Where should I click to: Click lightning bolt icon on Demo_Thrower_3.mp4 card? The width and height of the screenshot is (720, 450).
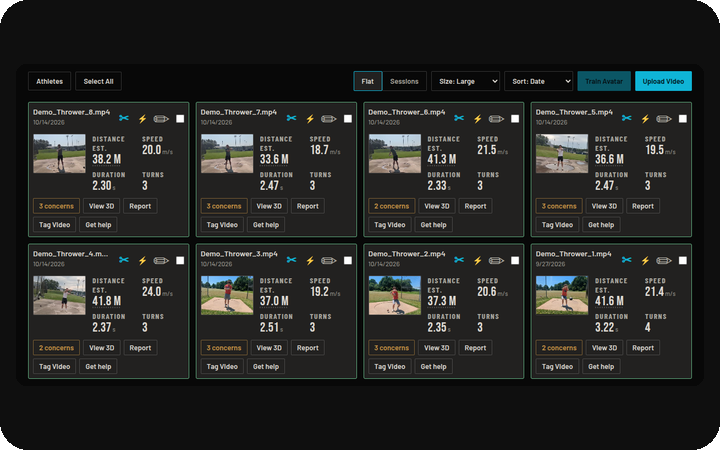coord(310,261)
